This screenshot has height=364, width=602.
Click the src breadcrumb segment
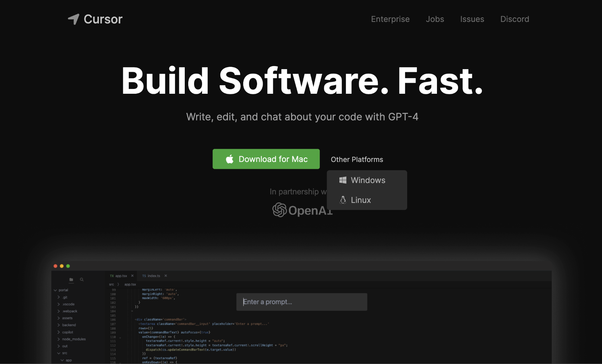[x=111, y=284]
